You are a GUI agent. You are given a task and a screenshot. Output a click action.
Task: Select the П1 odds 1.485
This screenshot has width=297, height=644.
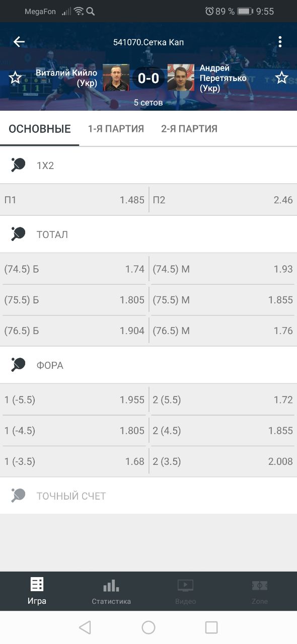tap(74, 200)
